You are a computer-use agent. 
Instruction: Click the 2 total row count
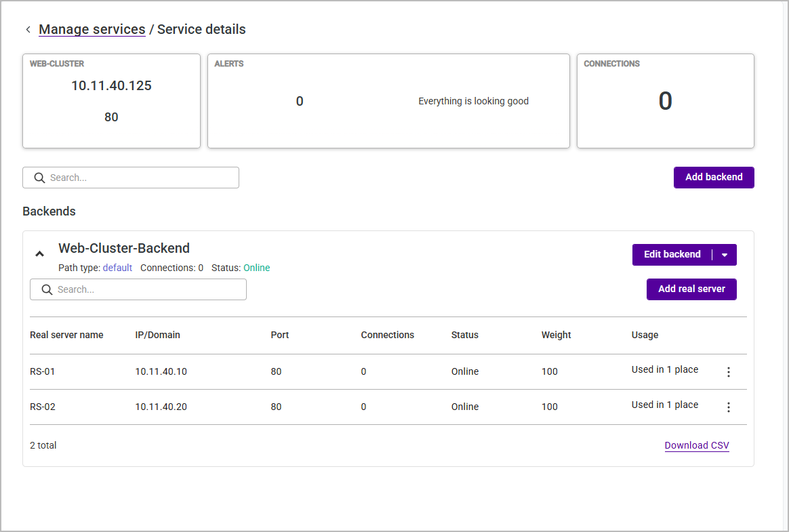(43, 445)
